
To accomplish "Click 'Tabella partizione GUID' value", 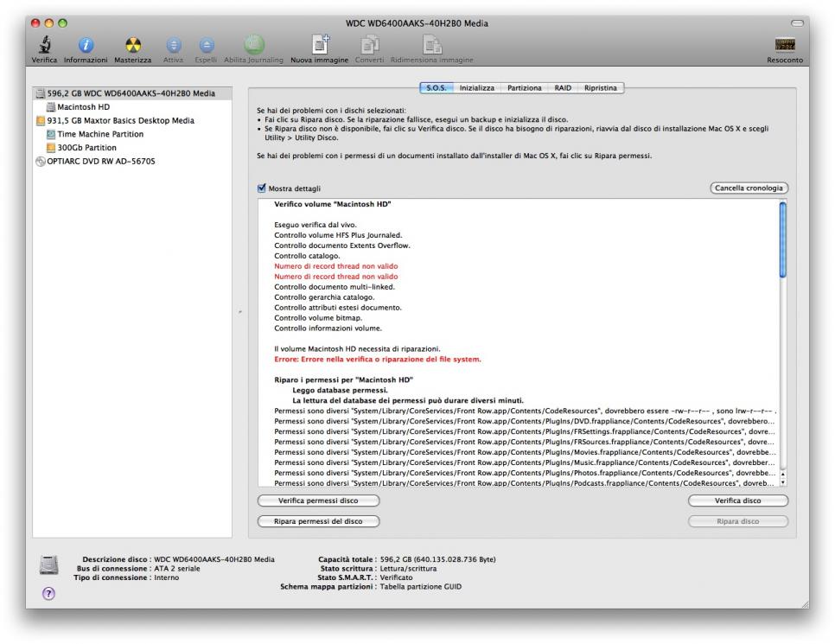I will coord(421,586).
